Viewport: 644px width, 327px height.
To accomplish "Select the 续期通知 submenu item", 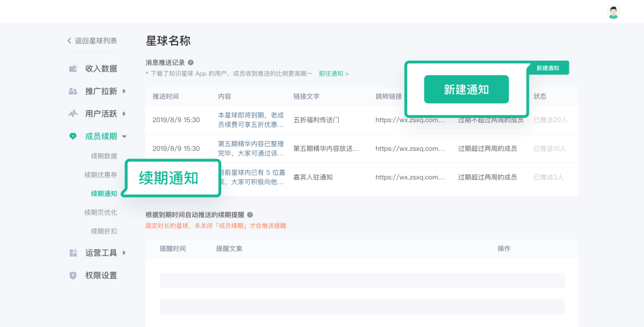I will 104,194.
